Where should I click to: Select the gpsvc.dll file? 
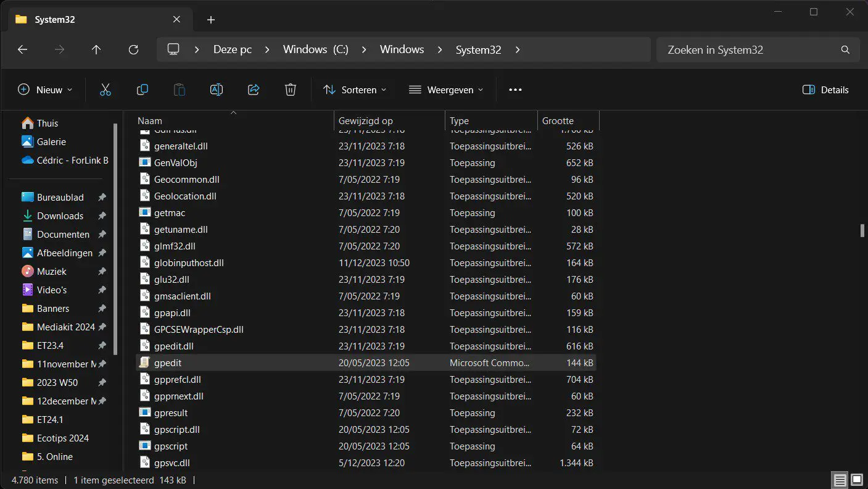tap(366, 463)
